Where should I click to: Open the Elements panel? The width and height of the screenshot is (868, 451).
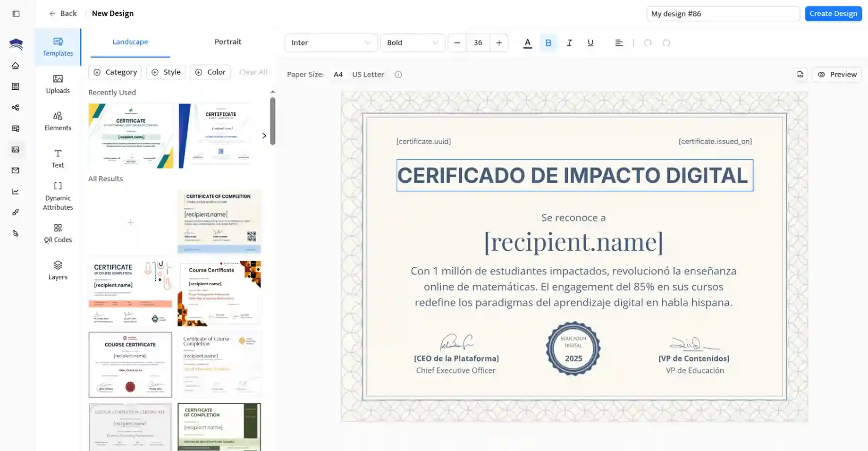(x=58, y=121)
